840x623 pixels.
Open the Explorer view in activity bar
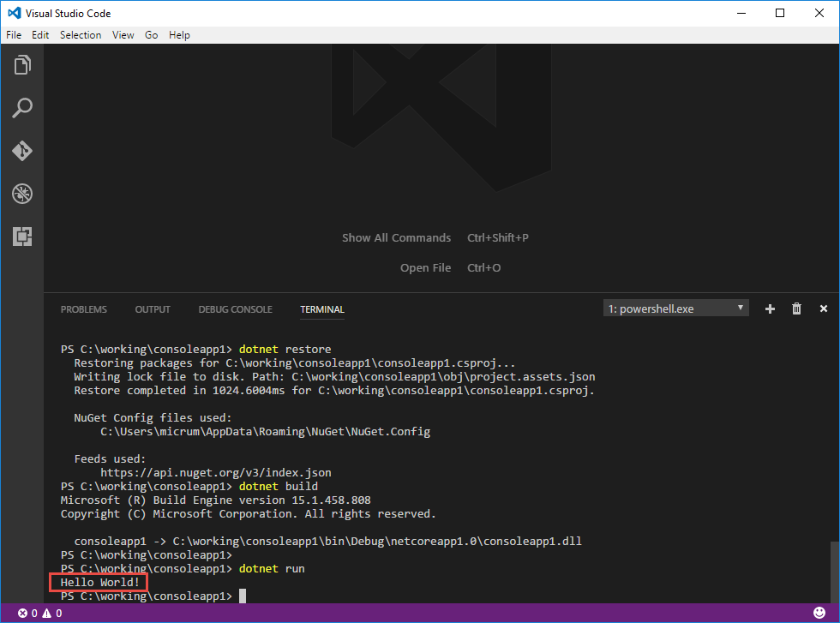pos(22,65)
